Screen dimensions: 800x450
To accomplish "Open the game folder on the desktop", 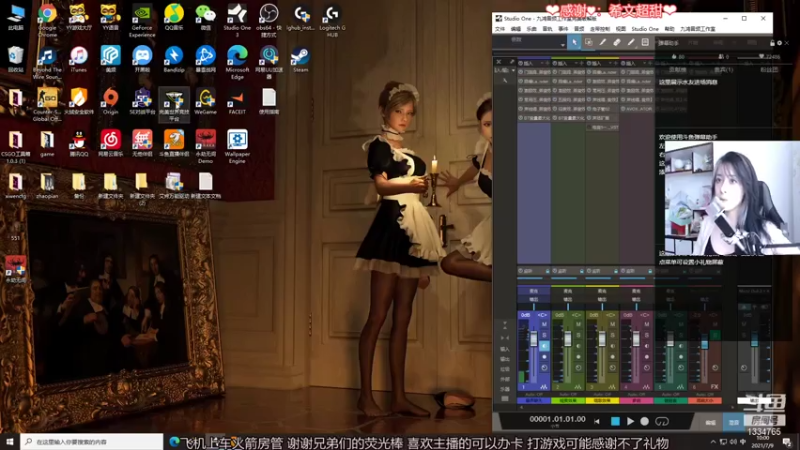I will (47, 143).
